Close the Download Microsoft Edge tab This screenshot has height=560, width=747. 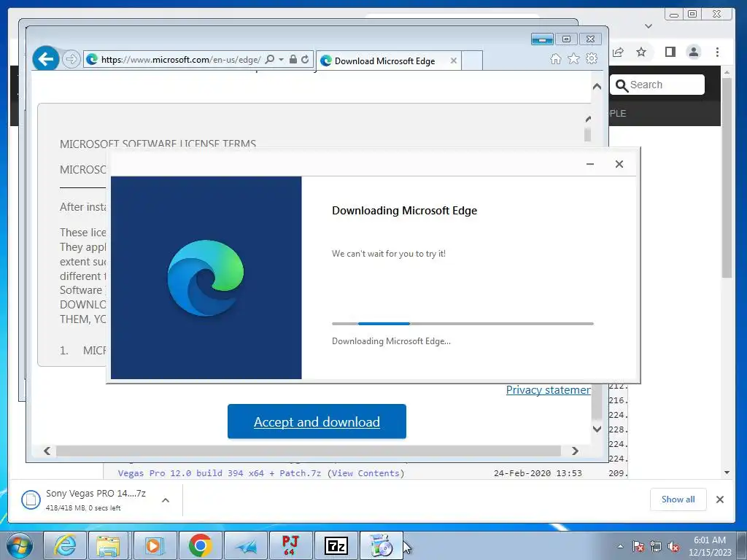coord(454,61)
